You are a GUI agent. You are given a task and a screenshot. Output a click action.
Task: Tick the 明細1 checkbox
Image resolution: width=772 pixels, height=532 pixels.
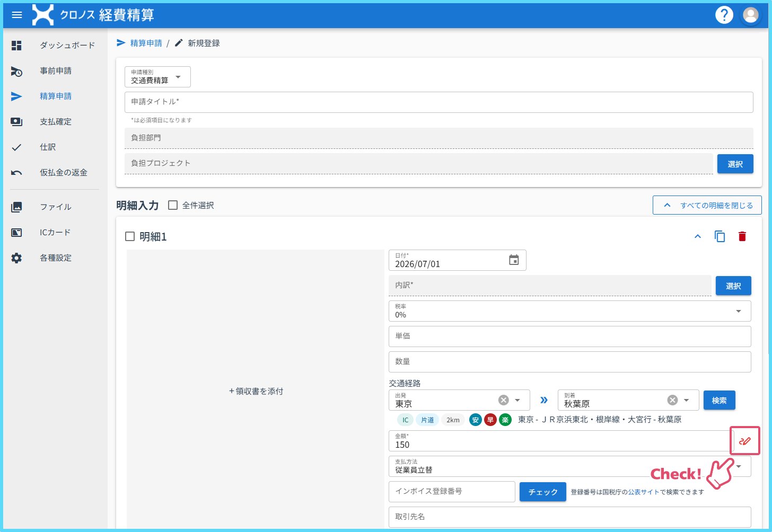point(130,236)
